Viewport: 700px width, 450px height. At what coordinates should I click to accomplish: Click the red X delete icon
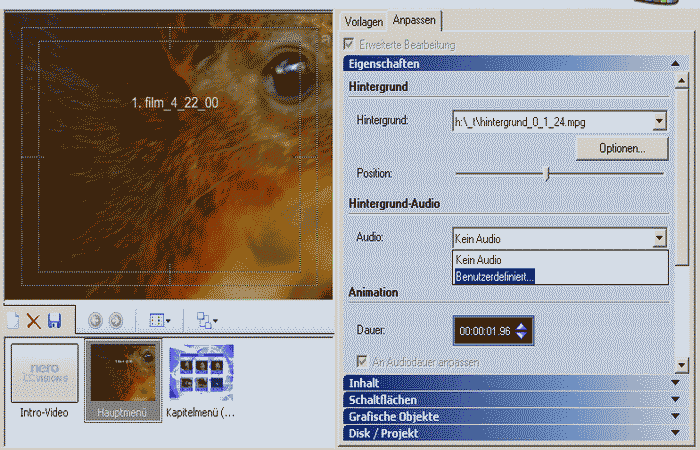[x=33, y=321]
